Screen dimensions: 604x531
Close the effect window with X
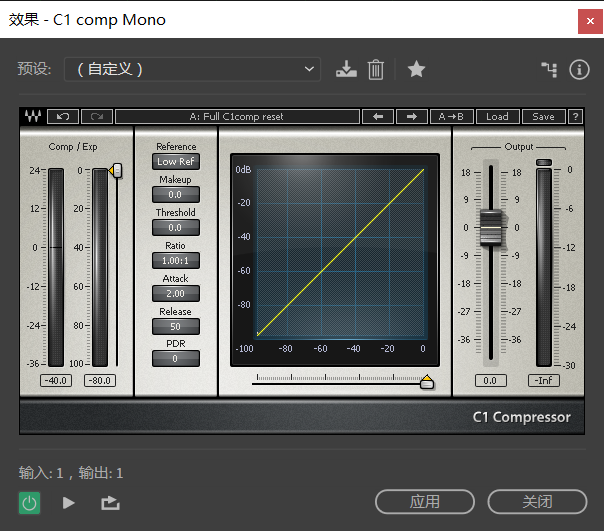(590, 21)
